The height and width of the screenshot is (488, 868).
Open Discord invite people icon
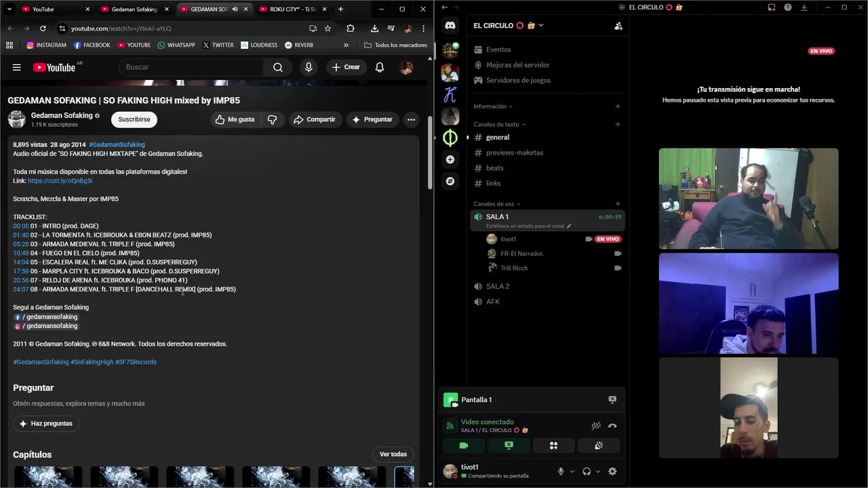tap(618, 26)
